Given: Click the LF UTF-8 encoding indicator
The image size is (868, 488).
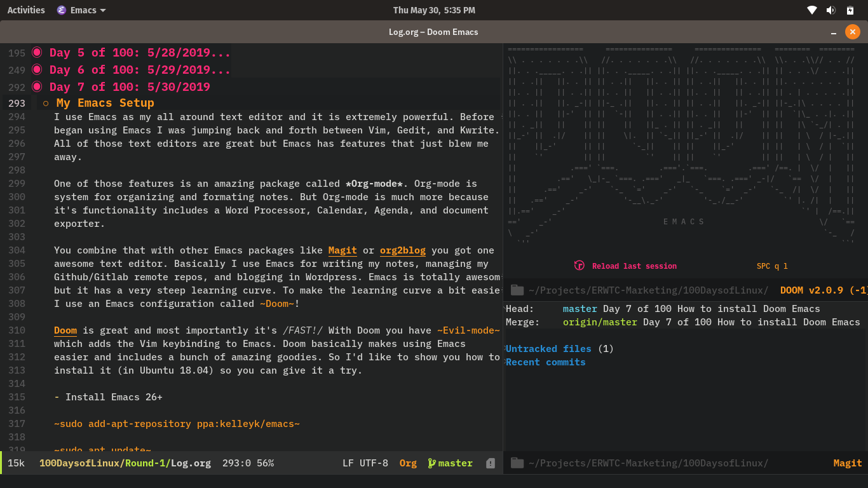Looking at the screenshot, I should (x=365, y=463).
